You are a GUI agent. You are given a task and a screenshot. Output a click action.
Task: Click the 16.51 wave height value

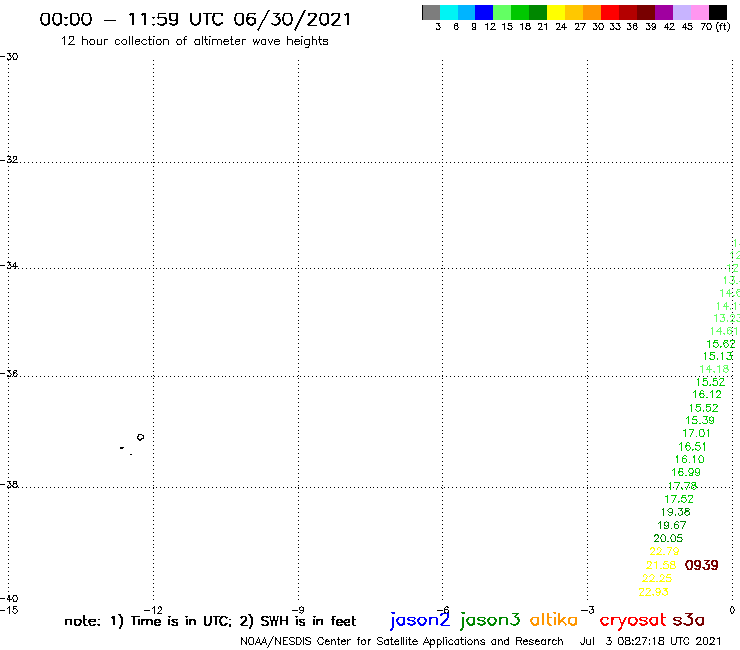point(692,447)
